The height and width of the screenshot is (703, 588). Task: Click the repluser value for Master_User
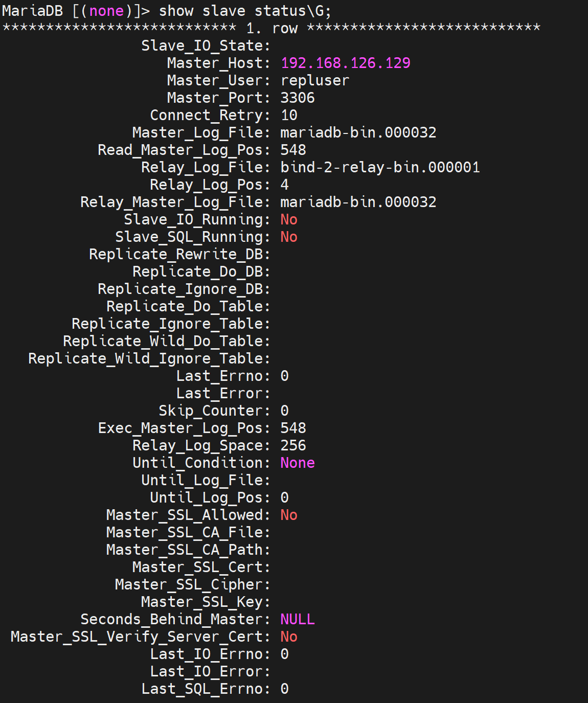click(314, 80)
